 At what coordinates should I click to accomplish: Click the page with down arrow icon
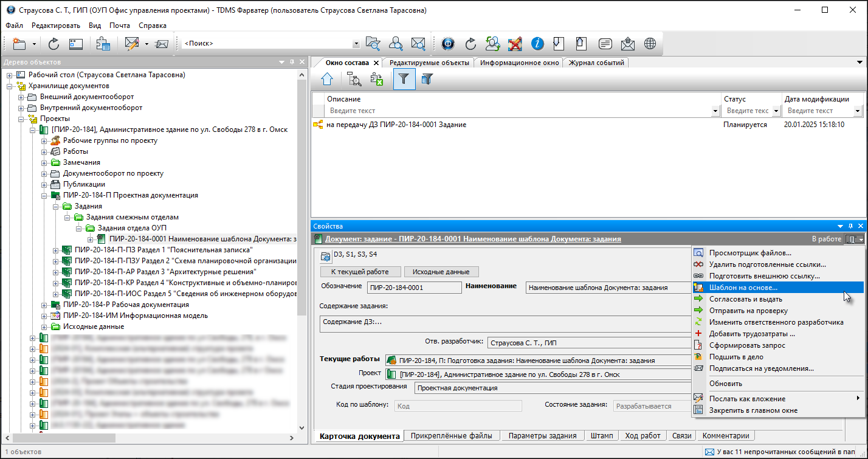pos(559,44)
